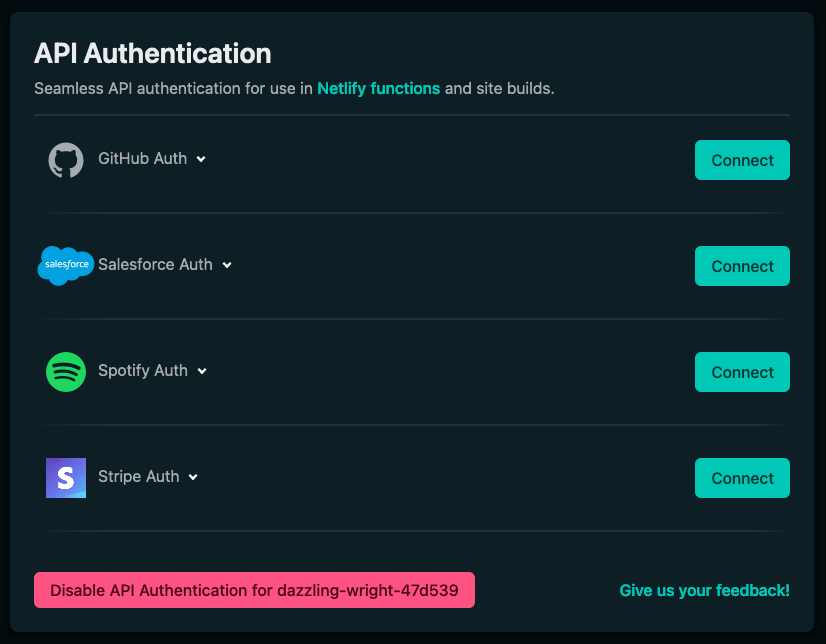
Task: Expand the Stripe Auth dropdown
Action: [192, 477]
